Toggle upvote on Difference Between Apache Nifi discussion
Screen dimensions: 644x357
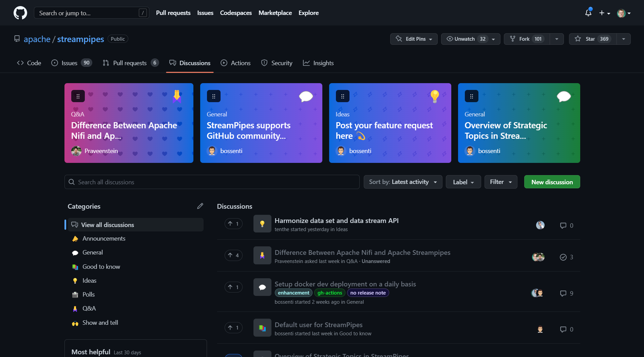coord(233,255)
